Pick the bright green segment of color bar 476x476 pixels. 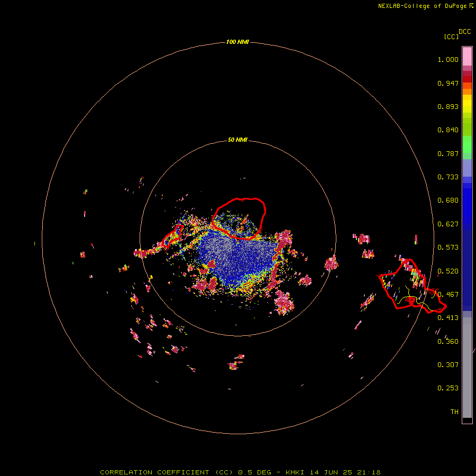(467, 144)
